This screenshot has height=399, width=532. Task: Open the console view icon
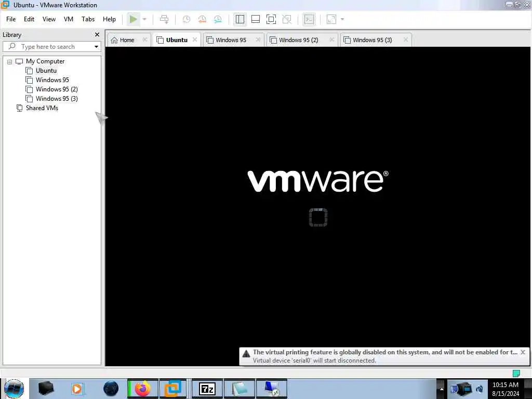309,19
